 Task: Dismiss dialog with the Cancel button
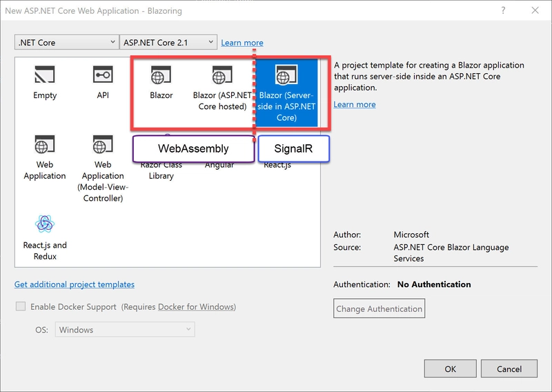point(509,369)
